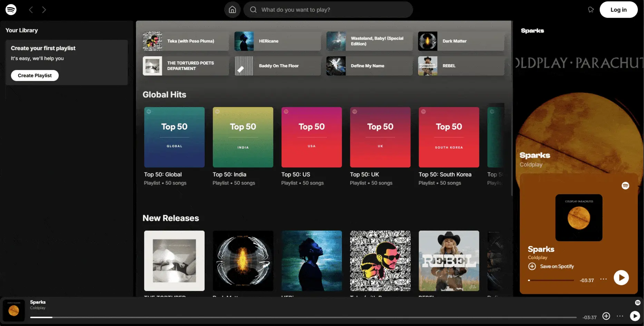
Task: Add current track using the plus icon
Action: pos(606,316)
